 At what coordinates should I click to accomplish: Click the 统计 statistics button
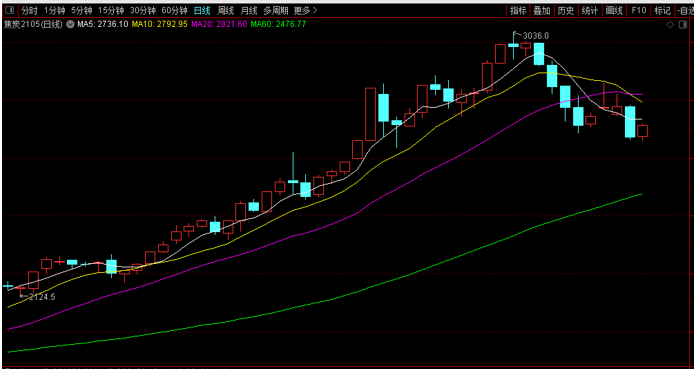[590, 11]
